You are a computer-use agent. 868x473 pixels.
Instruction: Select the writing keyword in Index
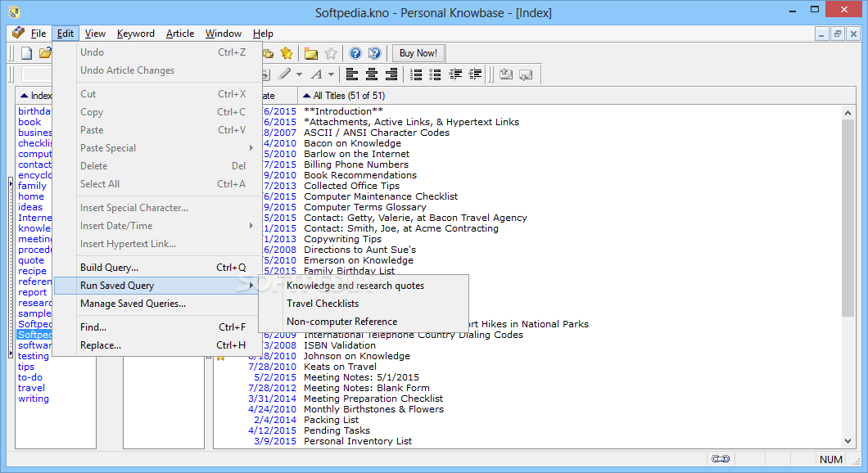point(34,399)
